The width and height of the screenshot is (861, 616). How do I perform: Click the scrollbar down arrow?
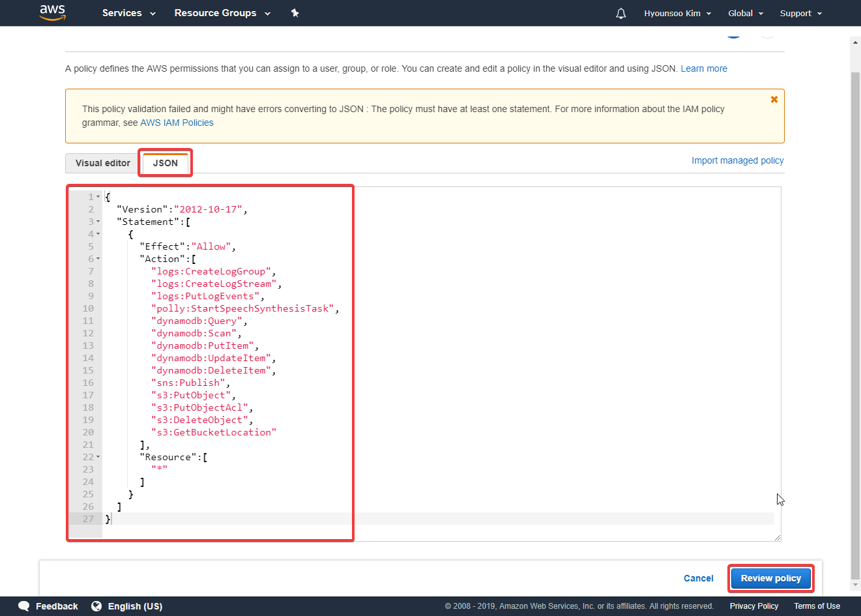point(856,584)
